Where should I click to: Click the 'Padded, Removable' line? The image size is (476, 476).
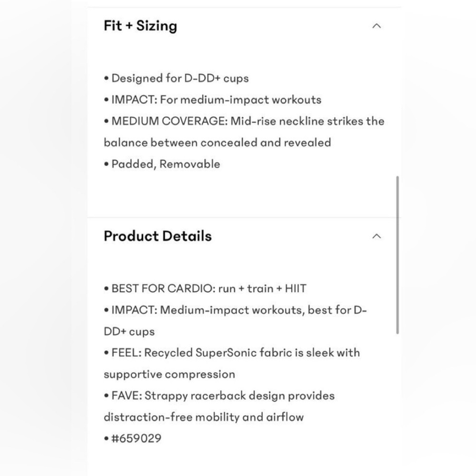[x=162, y=164]
